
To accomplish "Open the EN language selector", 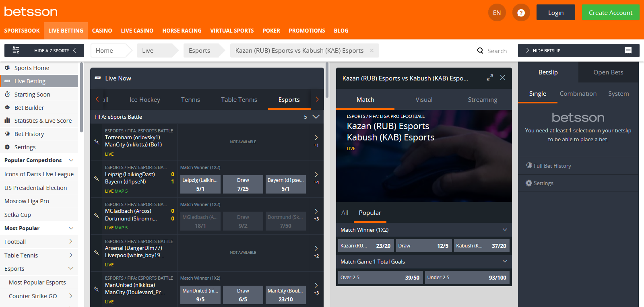I will coord(497,13).
